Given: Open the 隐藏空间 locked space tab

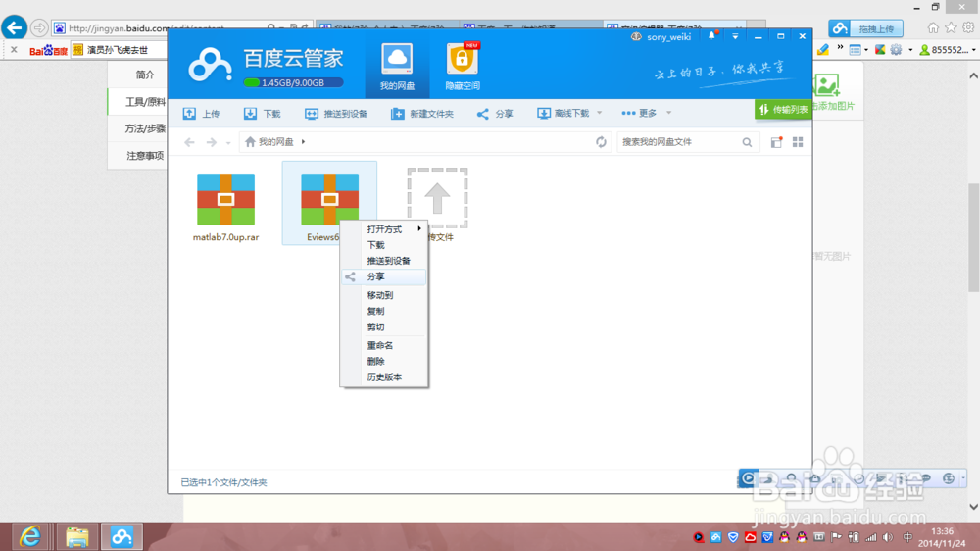Looking at the screenshot, I should 462,68.
